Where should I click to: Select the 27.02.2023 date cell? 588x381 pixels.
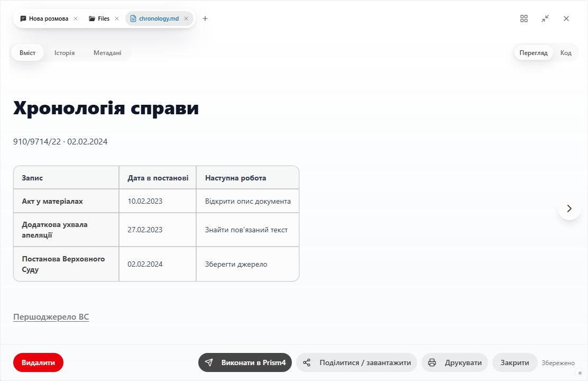158,230
